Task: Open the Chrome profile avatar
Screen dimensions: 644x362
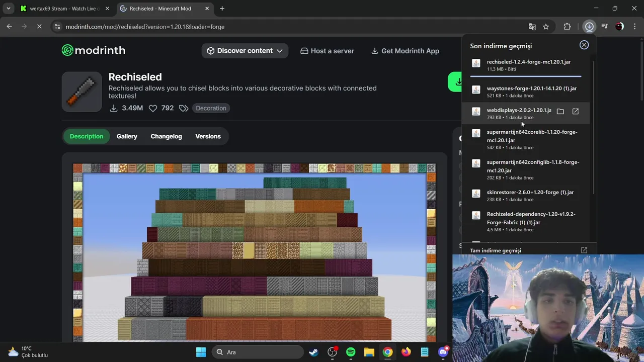Action: 620,27
